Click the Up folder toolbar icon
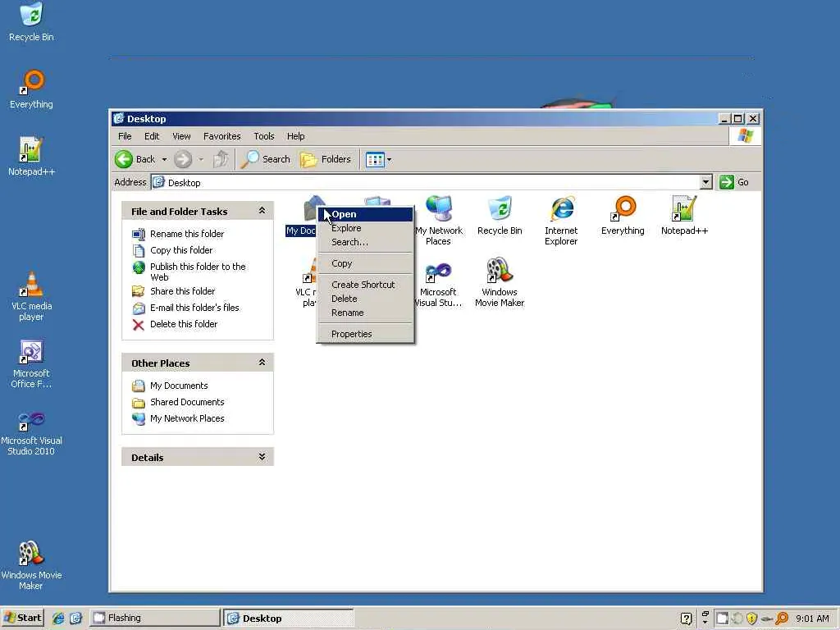840x630 pixels. (x=221, y=159)
